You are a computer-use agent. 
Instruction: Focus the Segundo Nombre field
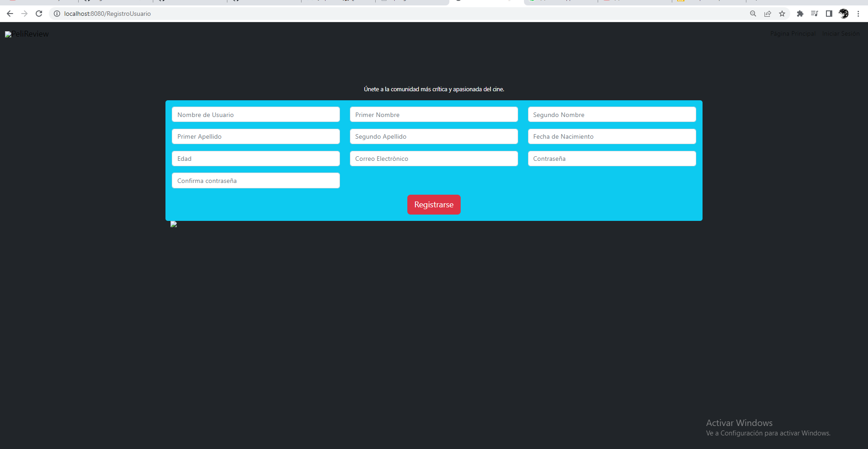(612, 114)
